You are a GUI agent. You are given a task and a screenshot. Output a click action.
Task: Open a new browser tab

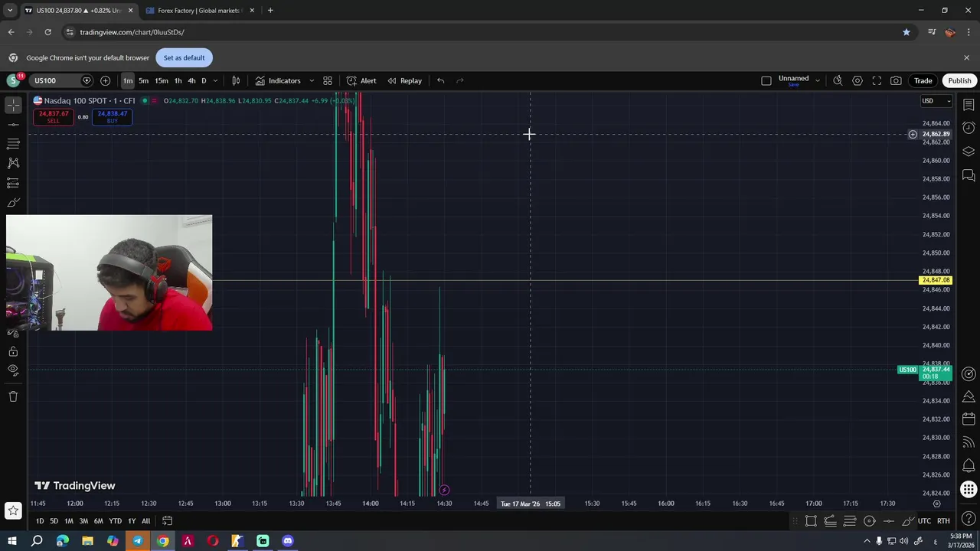(270, 11)
